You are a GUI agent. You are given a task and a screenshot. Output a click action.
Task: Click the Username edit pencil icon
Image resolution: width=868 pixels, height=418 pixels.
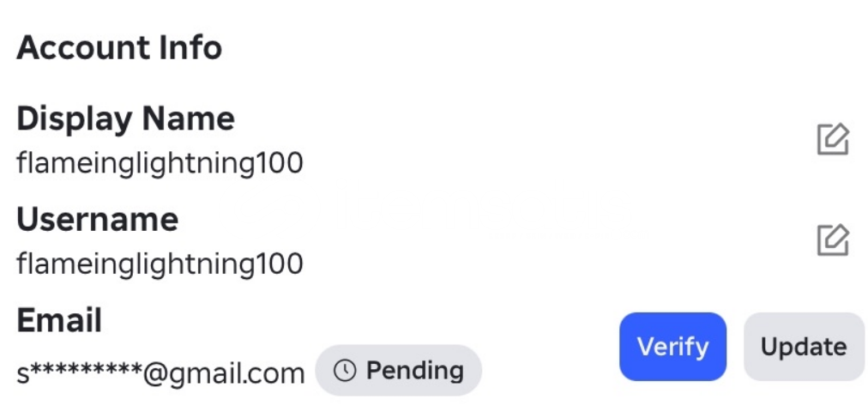(832, 240)
